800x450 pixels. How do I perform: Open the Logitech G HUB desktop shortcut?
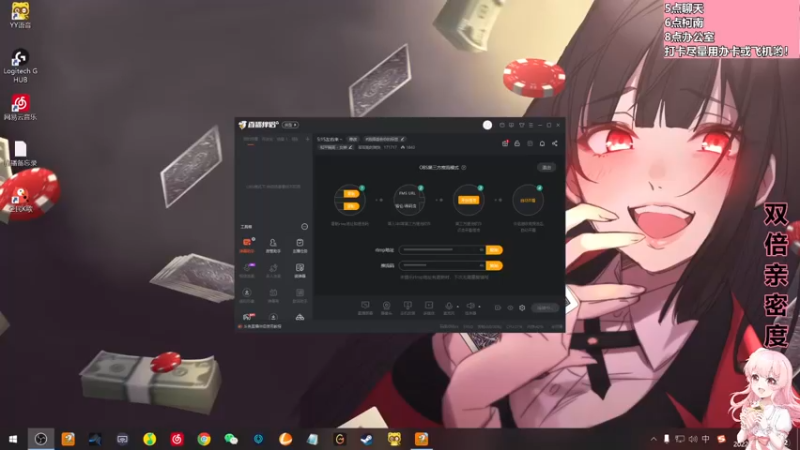20,66
